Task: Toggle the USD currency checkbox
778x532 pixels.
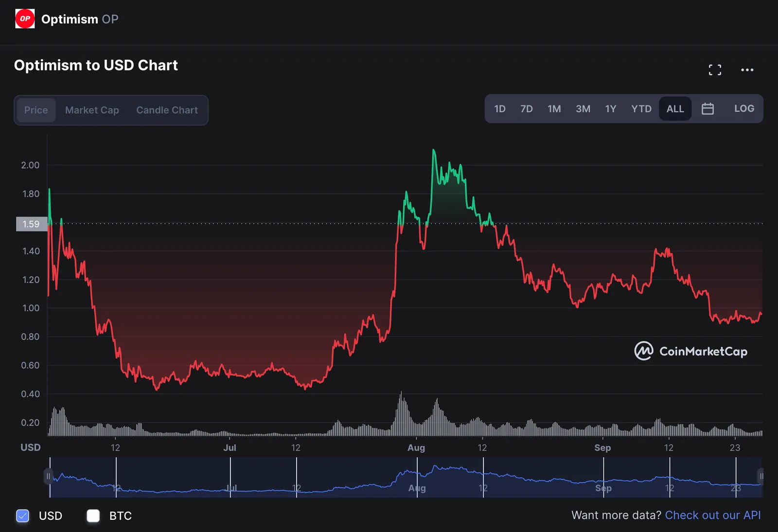Action: (x=23, y=515)
